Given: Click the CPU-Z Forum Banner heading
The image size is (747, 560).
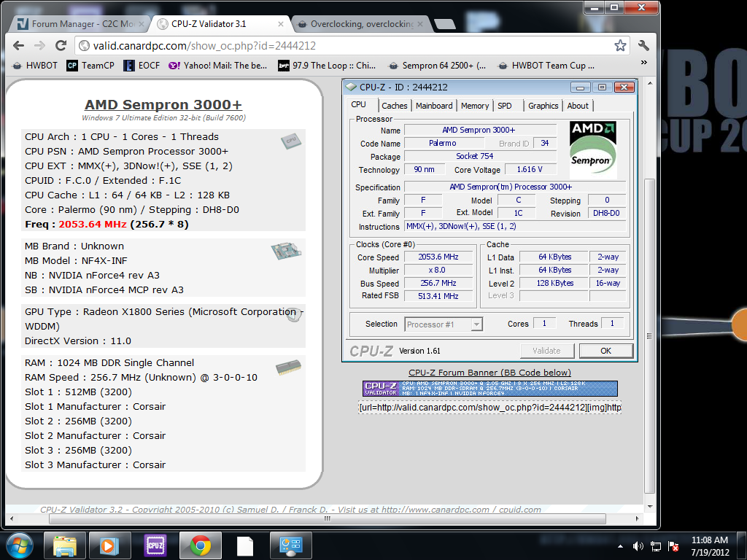Looking at the screenshot, I should point(489,373).
